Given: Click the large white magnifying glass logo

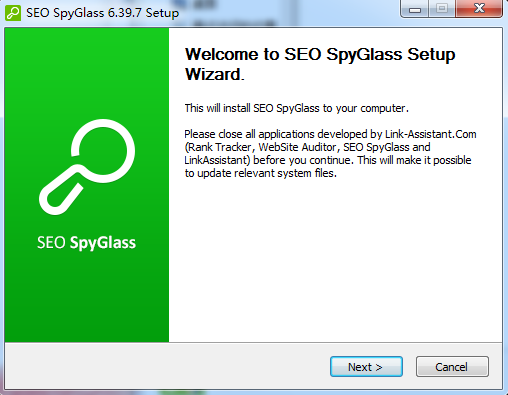Looking at the screenshot, I should (x=87, y=167).
